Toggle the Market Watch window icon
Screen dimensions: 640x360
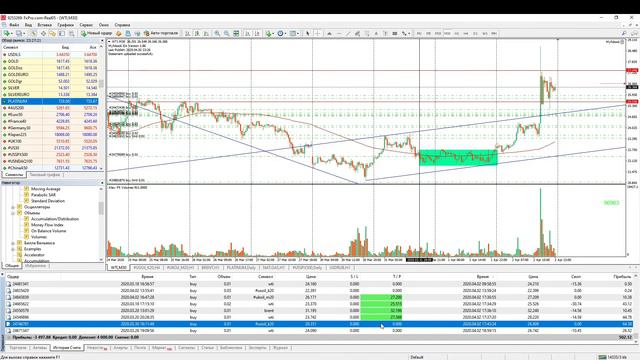33,33
